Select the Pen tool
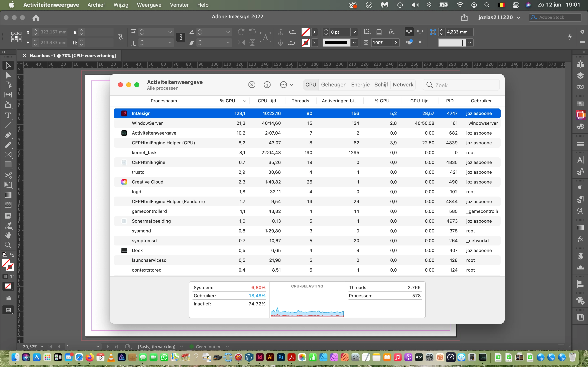 coord(8,135)
